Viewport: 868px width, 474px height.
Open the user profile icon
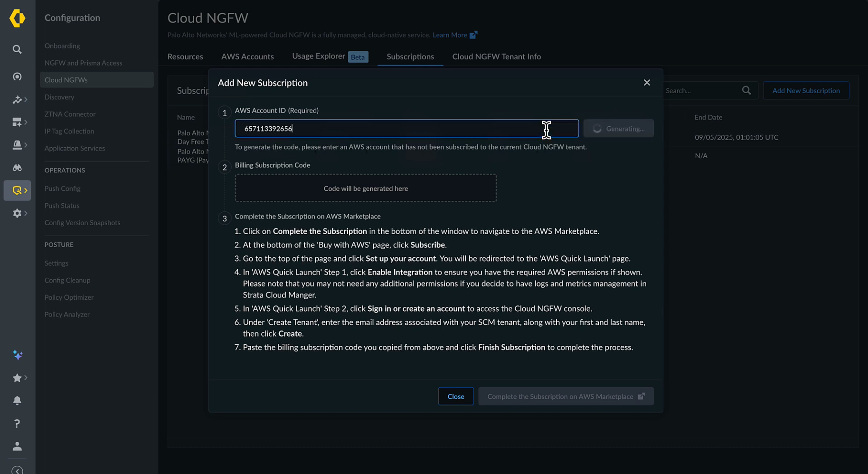point(17,446)
